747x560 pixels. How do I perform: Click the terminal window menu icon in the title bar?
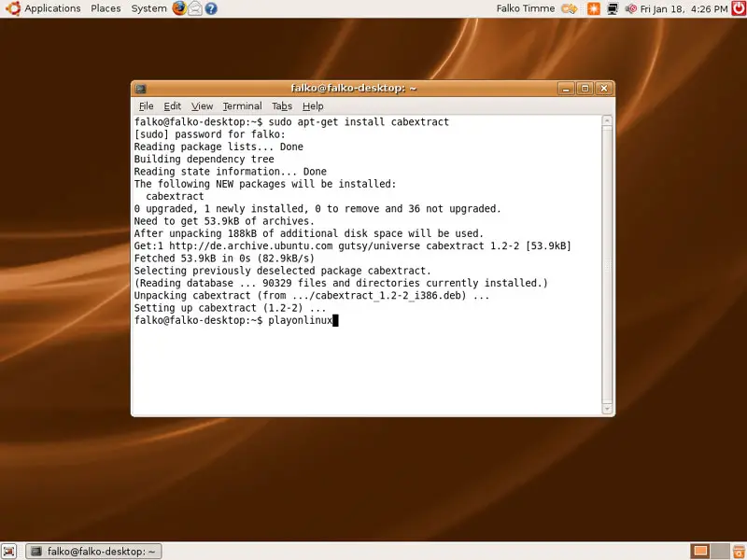[141, 89]
